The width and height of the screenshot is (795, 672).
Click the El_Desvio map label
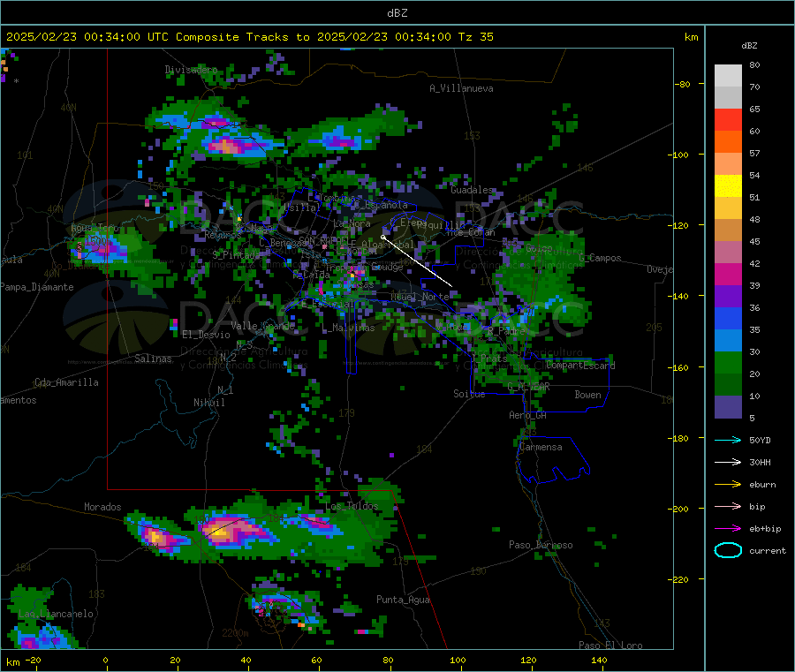(207, 335)
